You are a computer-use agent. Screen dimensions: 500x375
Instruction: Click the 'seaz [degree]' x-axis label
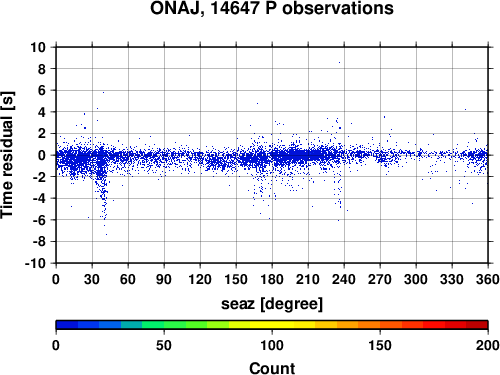(x=272, y=304)
